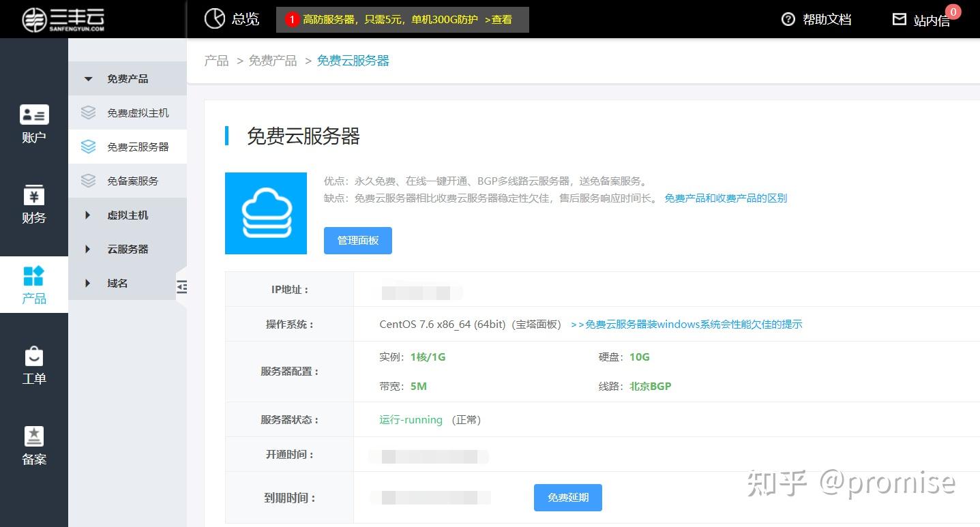This screenshot has width=980, height=527.
Task: Open the windows系统 performance warning link
Action: 687,325
